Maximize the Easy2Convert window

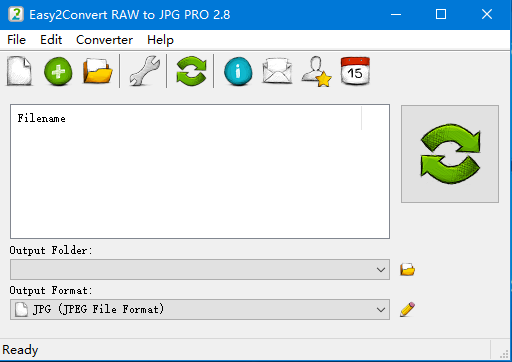tap(441, 15)
